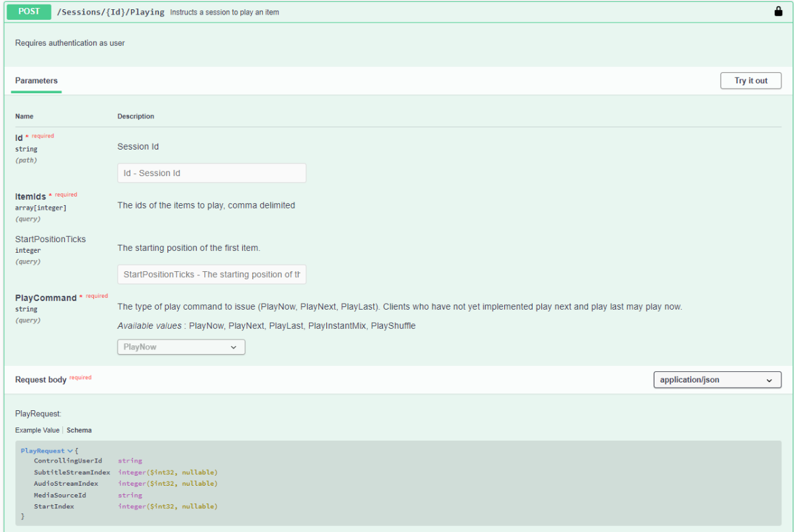The width and height of the screenshot is (794, 532).
Task: Click the StartPositionTicks input box
Action: coord(212,275)
